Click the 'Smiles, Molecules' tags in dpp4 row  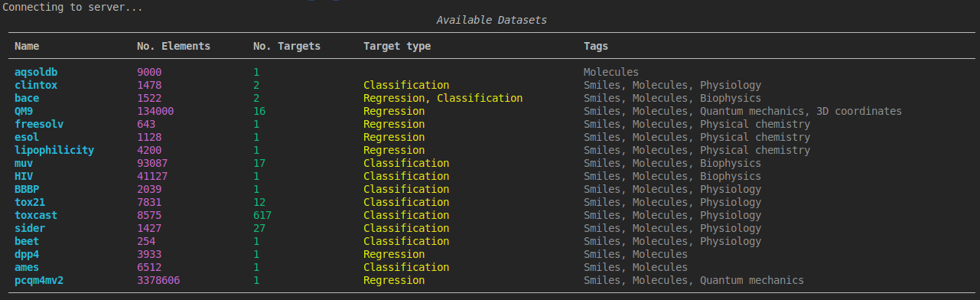click(x=636, y=254)
